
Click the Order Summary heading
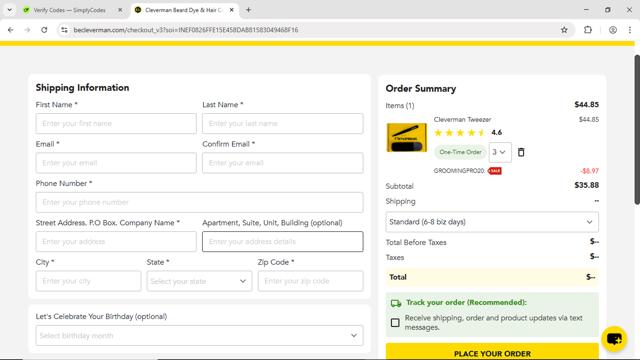421,89
